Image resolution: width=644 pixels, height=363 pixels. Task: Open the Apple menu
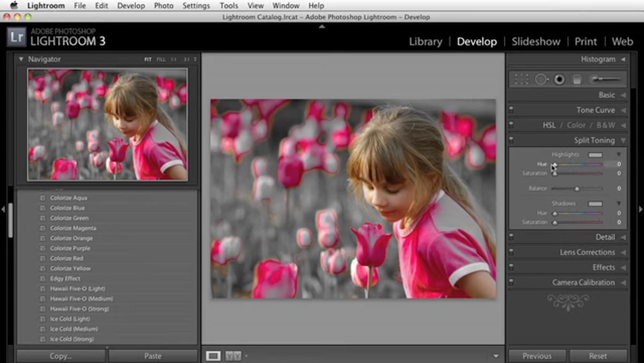[x=13, y=5]
